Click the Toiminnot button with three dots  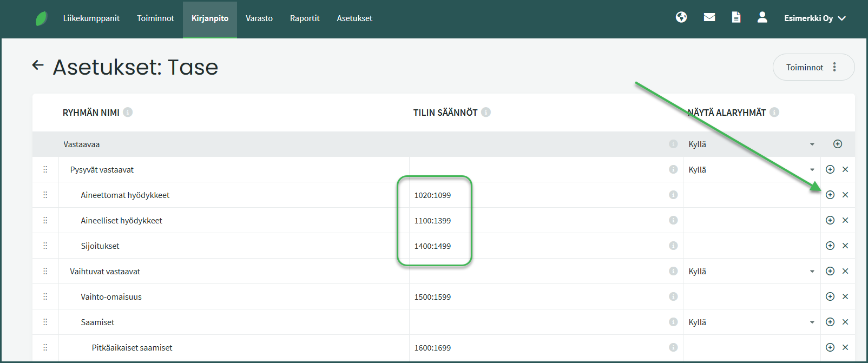[813, 67]
